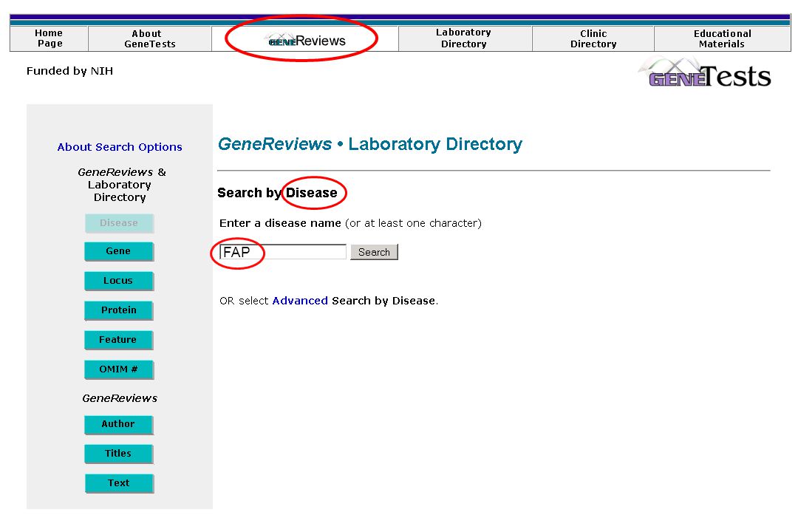Click the OMIM # search button
798x532 pixels.
(x=118, y=369)
